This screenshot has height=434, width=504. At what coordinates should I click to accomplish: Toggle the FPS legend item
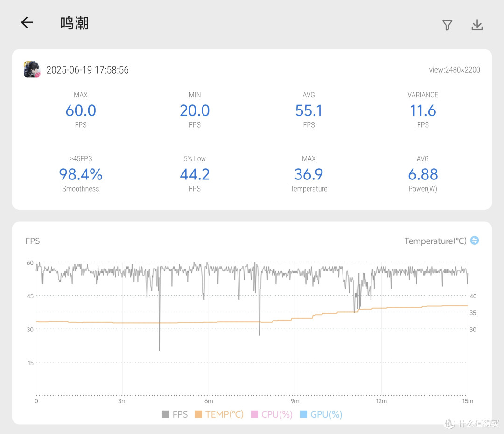pyautogui.click(x=175, y=414)
